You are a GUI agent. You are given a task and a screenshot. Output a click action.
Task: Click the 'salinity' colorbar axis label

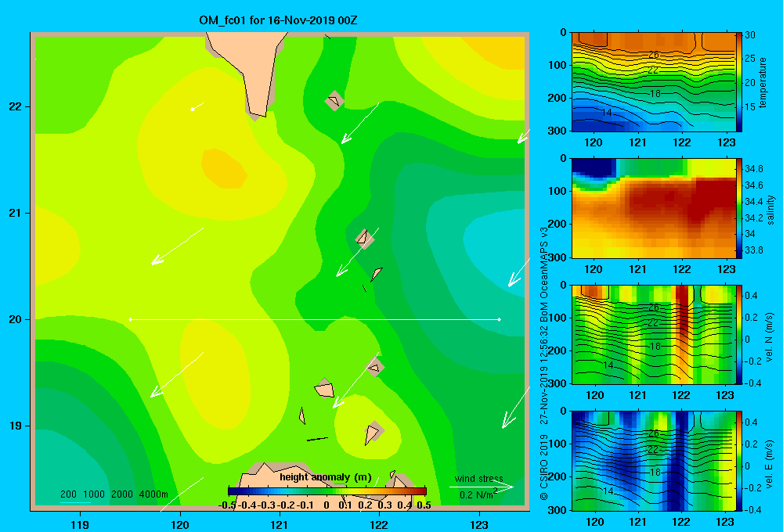pyautogui.click(x=770, y=210)
